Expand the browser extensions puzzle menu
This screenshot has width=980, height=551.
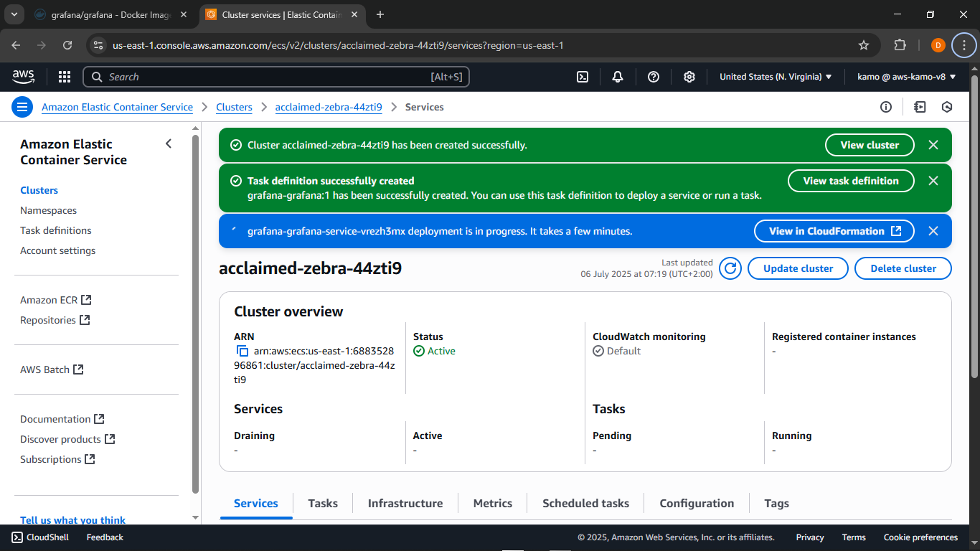click(900, 44)
